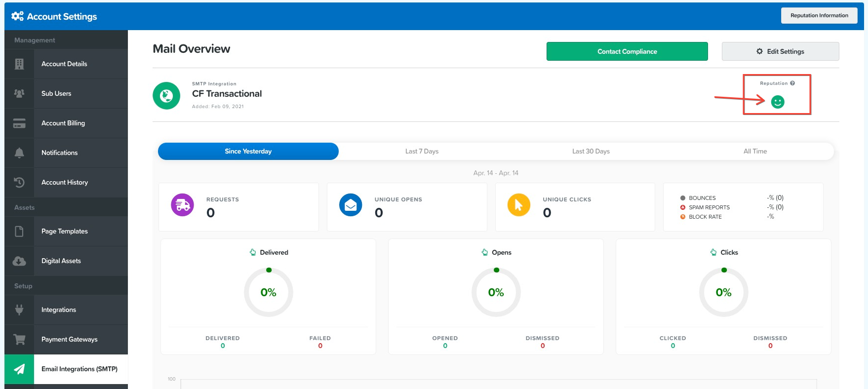Click the Sub Users people icon
The height and width of the screenshot is (389, 868).
click(19, 93)
